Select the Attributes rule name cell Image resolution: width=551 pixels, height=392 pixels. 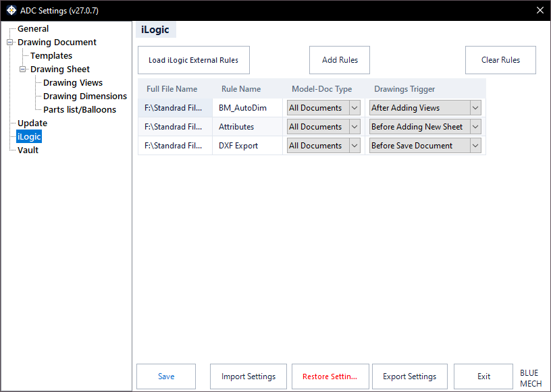[x=247, y=127]
